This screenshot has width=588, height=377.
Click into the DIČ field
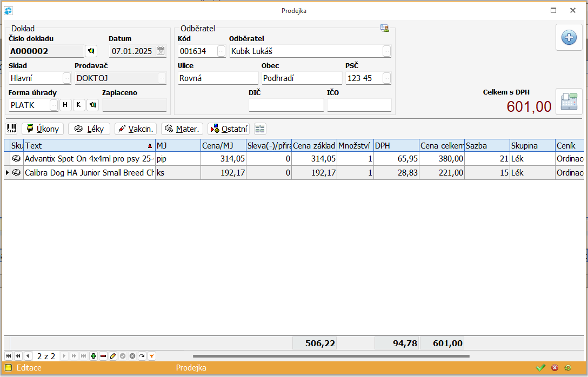pos(286,105)
